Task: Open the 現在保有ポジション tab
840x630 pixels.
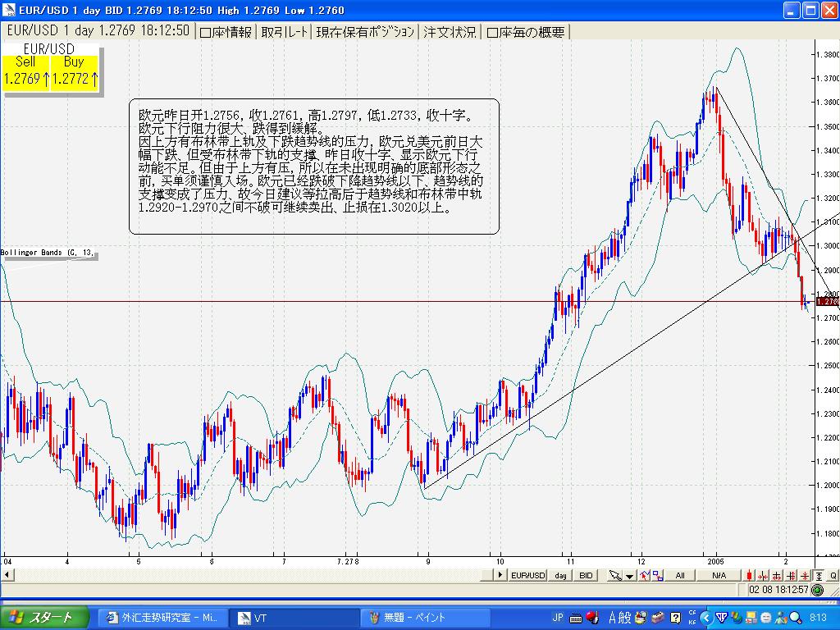Action: click(x=365, y=32)
